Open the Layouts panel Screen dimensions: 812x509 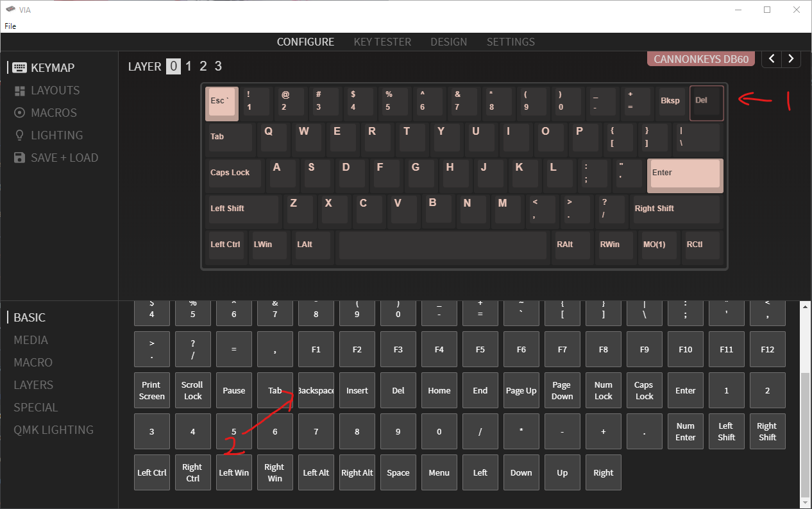(x=55, y=91)
